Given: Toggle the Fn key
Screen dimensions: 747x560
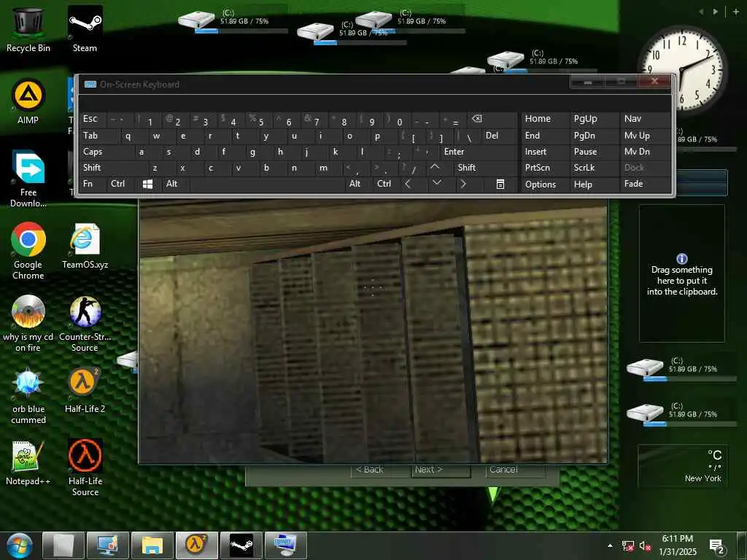Looking at the screenshot, I should point(93,184).
